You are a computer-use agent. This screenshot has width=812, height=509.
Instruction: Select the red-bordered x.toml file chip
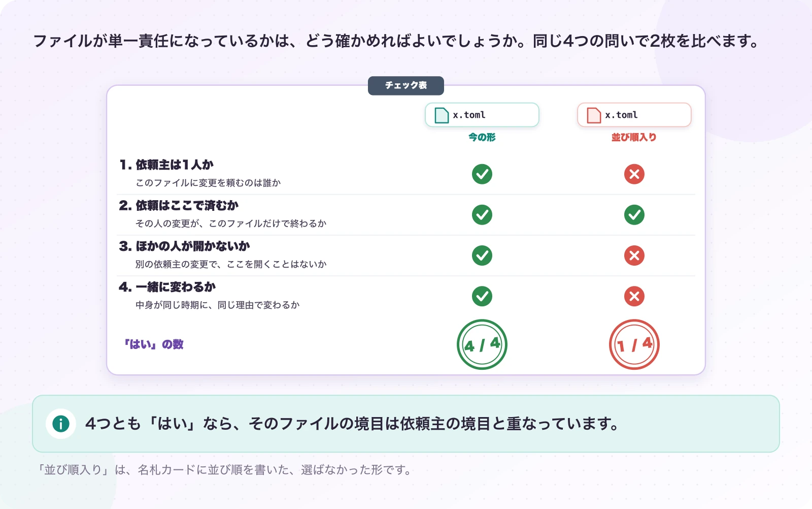[x=634, y=115]
